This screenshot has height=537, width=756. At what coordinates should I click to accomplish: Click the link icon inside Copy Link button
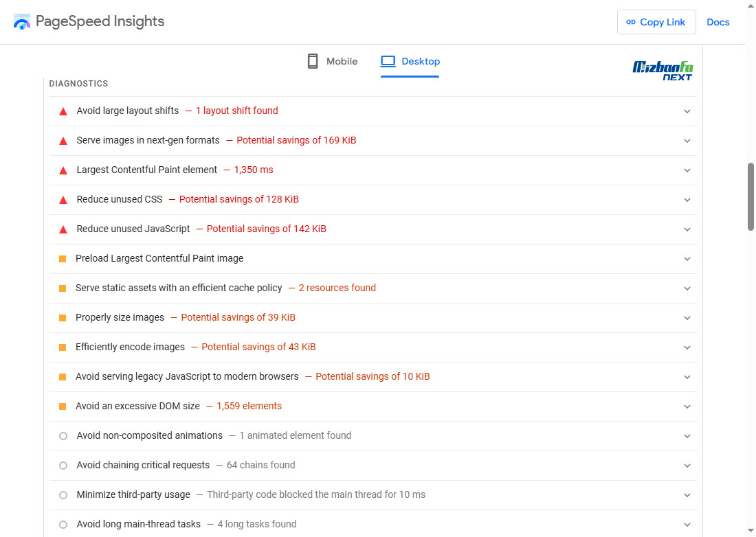tap(631, 22)
